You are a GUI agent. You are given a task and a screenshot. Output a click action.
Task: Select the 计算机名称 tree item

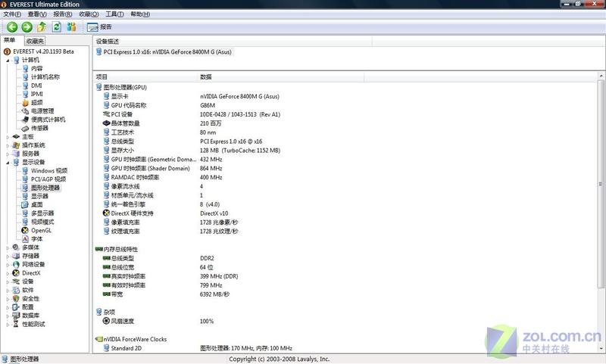tap(45, 77)
